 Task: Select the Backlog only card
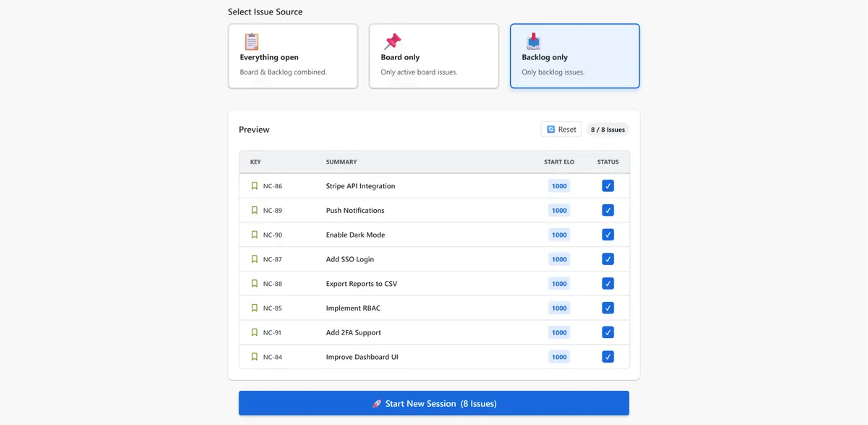pyautogui.click(x=575, y=56)
